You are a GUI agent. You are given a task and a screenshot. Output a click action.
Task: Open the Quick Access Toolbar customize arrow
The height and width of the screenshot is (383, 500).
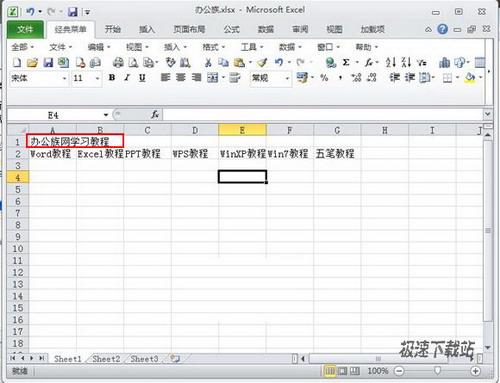[x=87, y=12]
